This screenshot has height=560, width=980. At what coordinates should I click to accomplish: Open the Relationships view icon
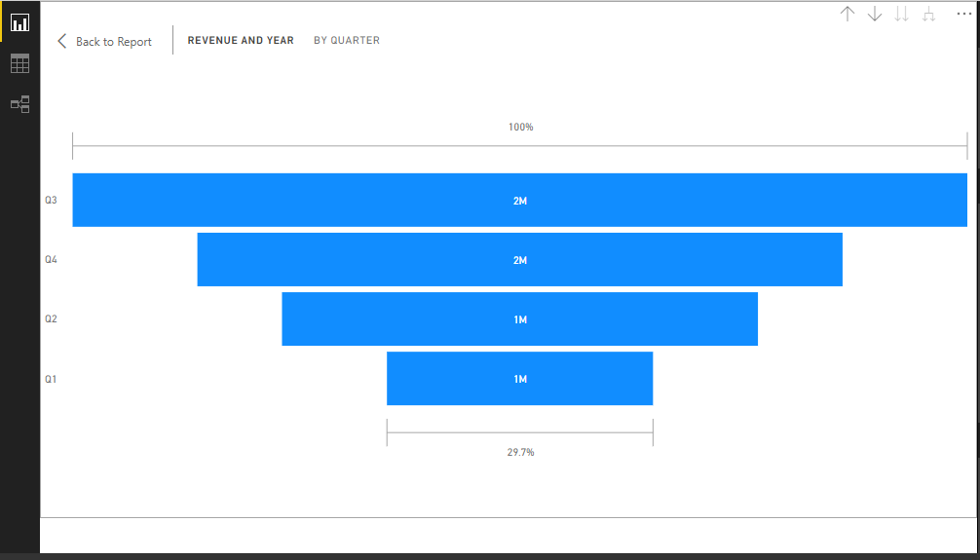click(x=20, y=104)
